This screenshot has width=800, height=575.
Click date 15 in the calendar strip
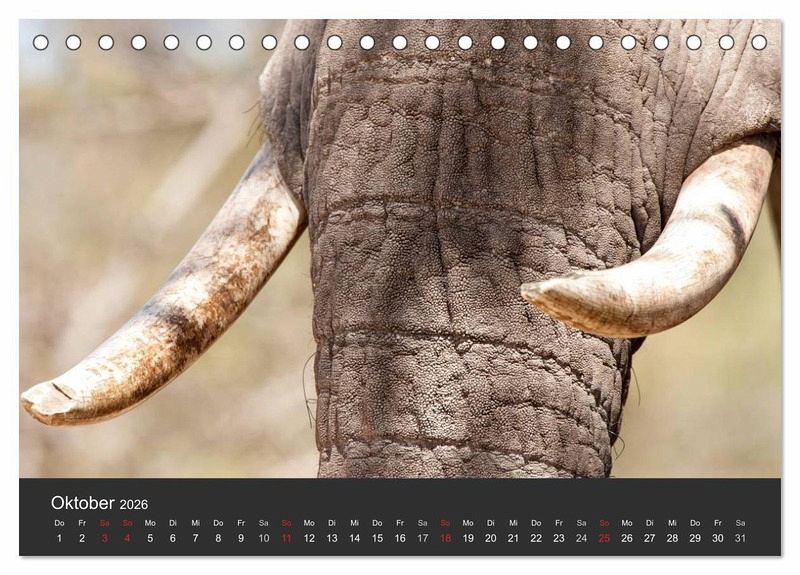pos(377,538)
